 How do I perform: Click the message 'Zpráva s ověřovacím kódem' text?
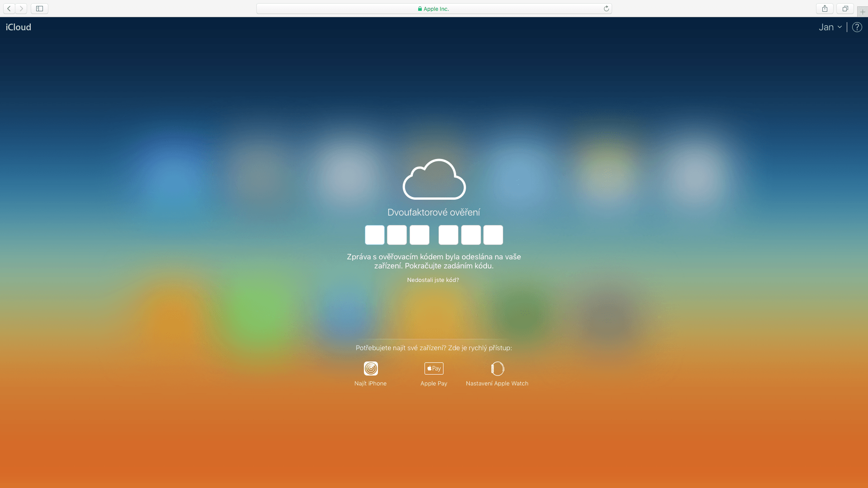(x=434, y=261)
